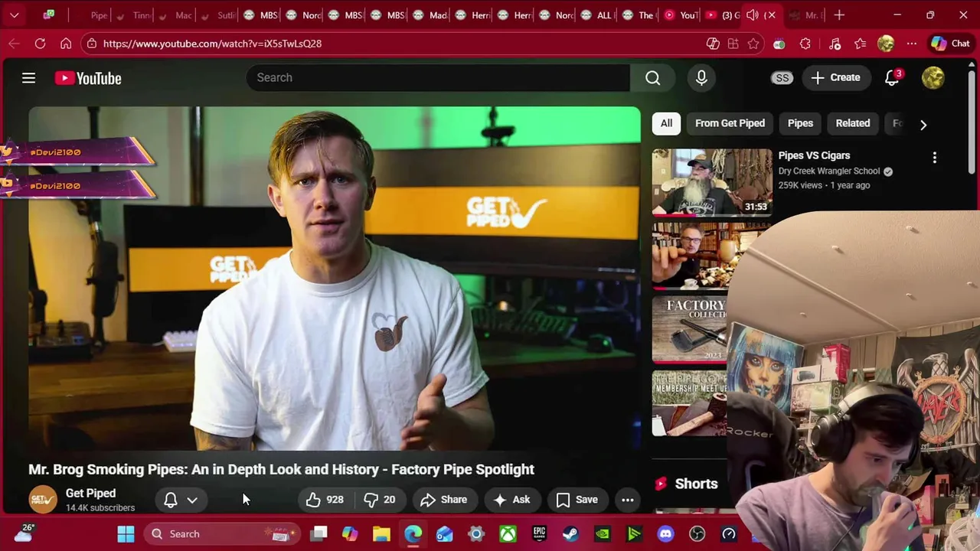Select the From Get Piped chip
This screenshot has width=980, height=551.
point(730,123)
